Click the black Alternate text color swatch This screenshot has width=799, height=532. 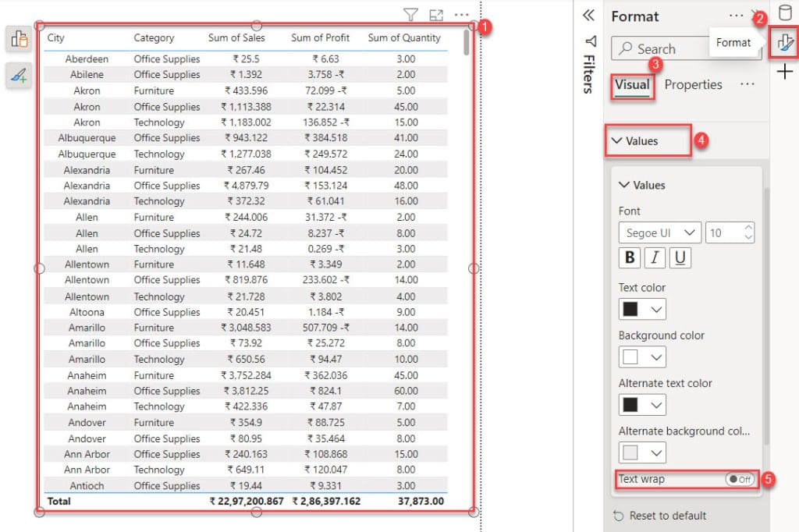click(630, 405)
